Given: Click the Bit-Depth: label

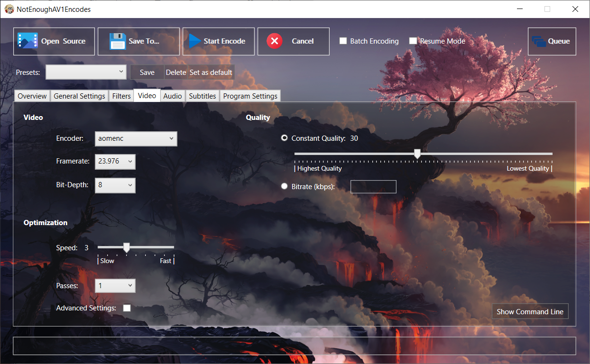Looking at the screenshot, I should pos(72,185).
